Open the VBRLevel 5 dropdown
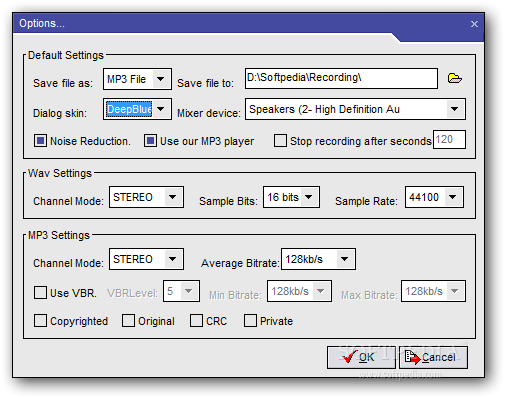 coord(181,291)
